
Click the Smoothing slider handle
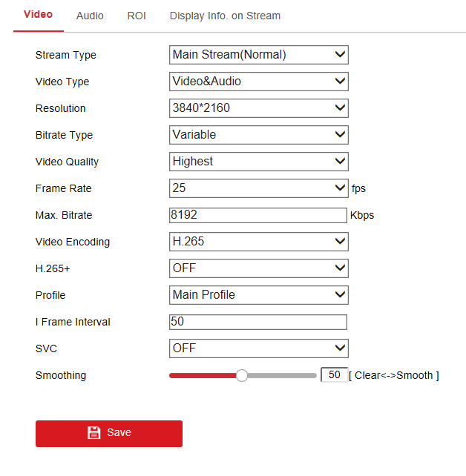242,375
